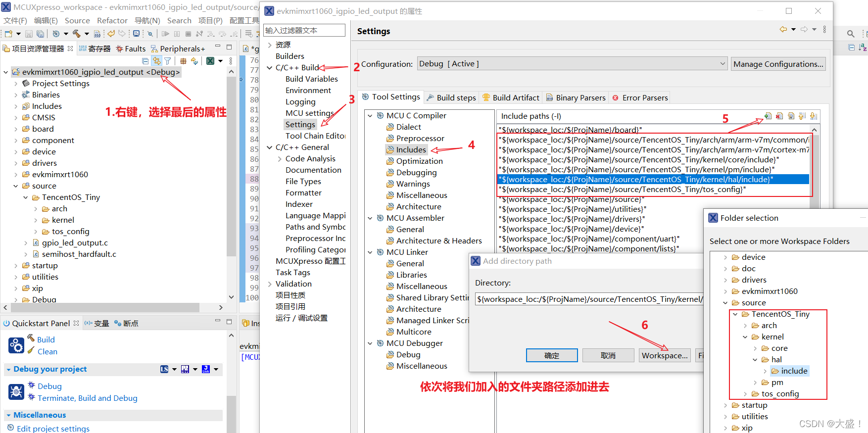
Task: Minimize the project explorer view
Action: pos(217,47)
